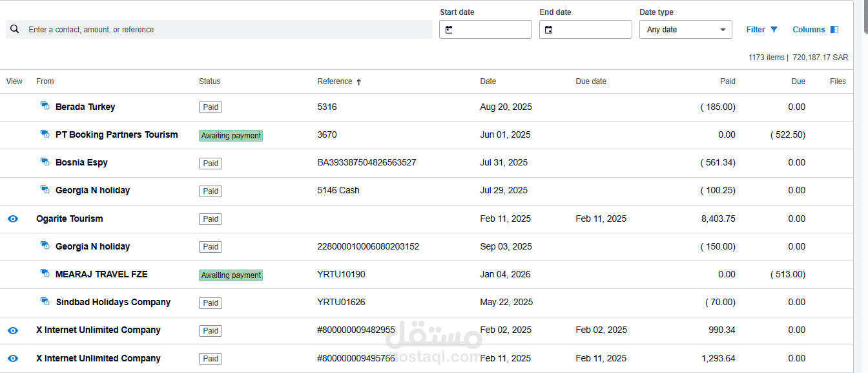Open X Internet Unlimited Company Feb 02 invoice
868x373 pixels.
point(98,330)
